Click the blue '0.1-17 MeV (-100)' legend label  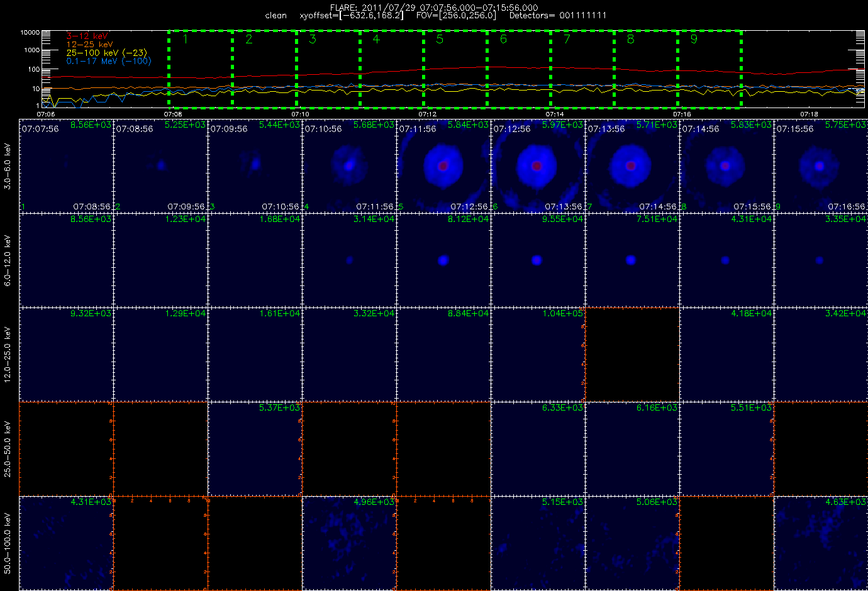[x=108, y=61]
